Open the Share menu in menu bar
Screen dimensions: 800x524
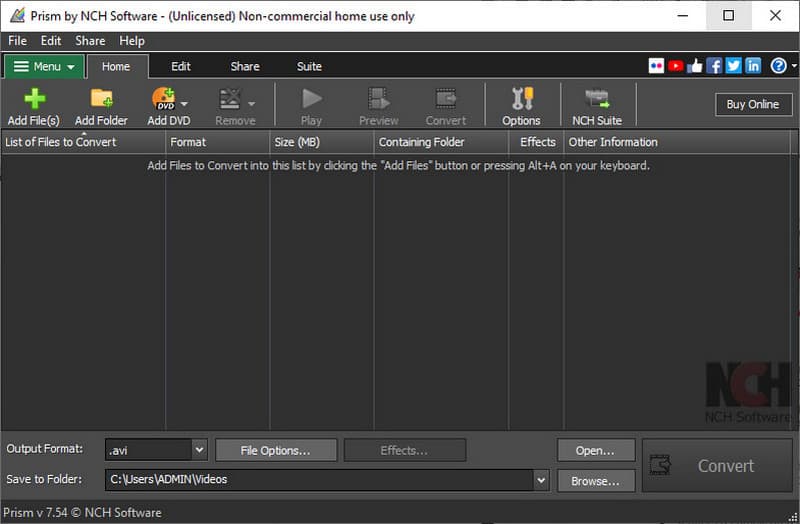[90, 41]
